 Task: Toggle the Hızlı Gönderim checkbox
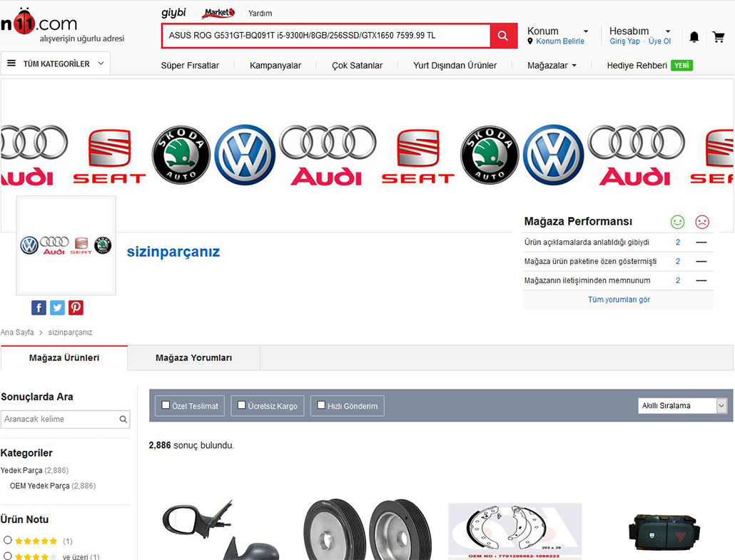coord(321,405)
